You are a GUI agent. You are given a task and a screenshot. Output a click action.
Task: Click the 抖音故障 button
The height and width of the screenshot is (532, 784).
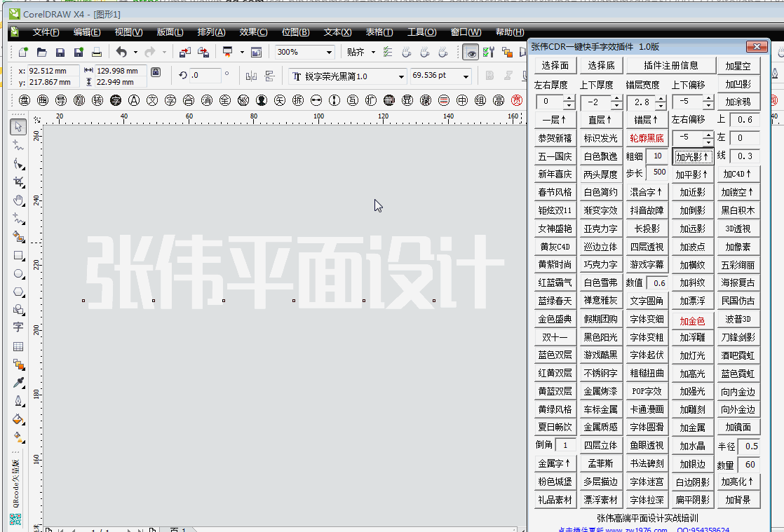(647, 210)
